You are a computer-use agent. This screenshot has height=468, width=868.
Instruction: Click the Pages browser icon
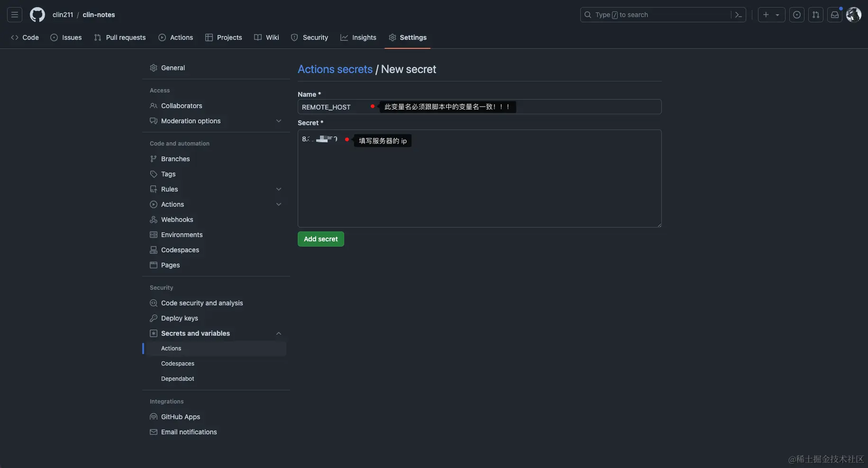coord(154,265)
